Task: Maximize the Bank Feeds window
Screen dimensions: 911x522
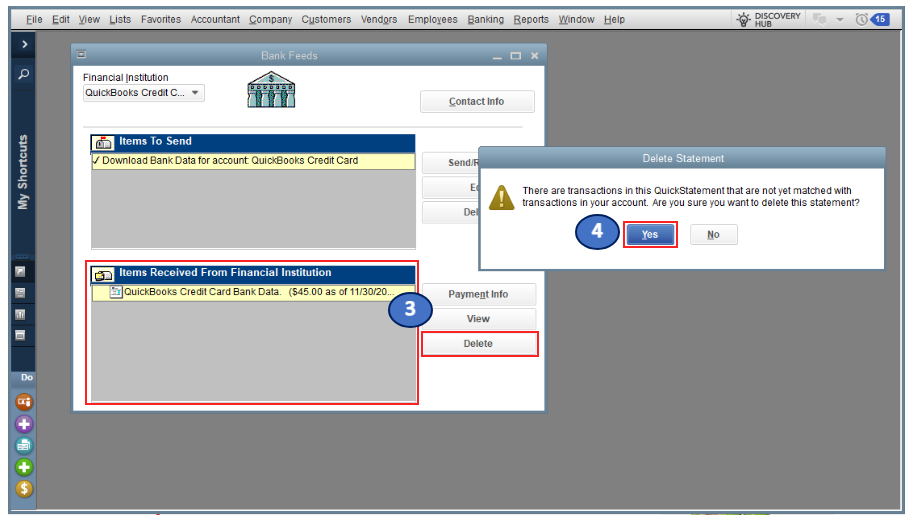Action: 515,56
